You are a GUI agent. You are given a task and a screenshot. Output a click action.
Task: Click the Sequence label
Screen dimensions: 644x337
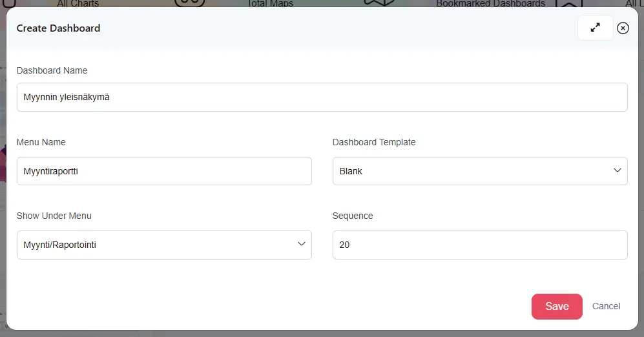pyautogui.click(x=353, y=216)
